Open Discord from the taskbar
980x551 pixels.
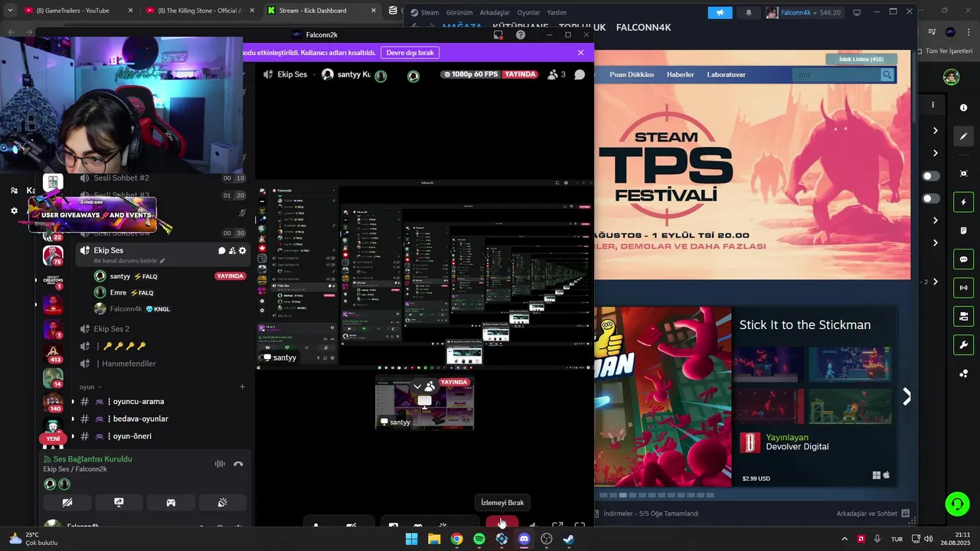pos(524,539)
